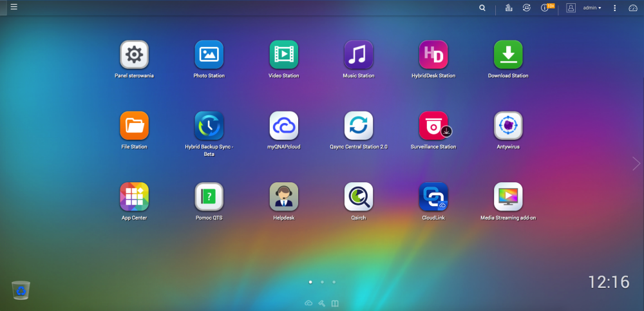The image size is (644, 311).
Task: Expand the admin user dropdown
Action: point(592,8)
